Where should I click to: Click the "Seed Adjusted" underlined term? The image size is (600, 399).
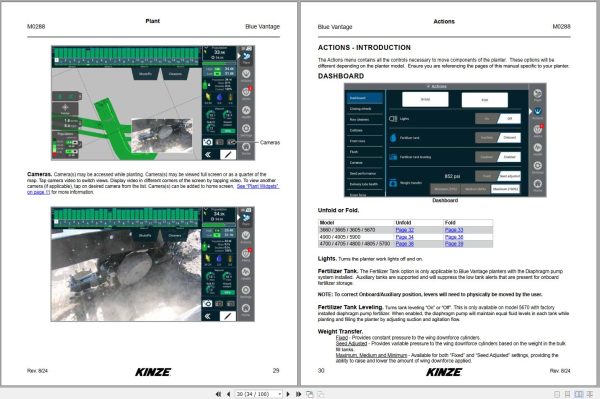[x=351, y=344]
